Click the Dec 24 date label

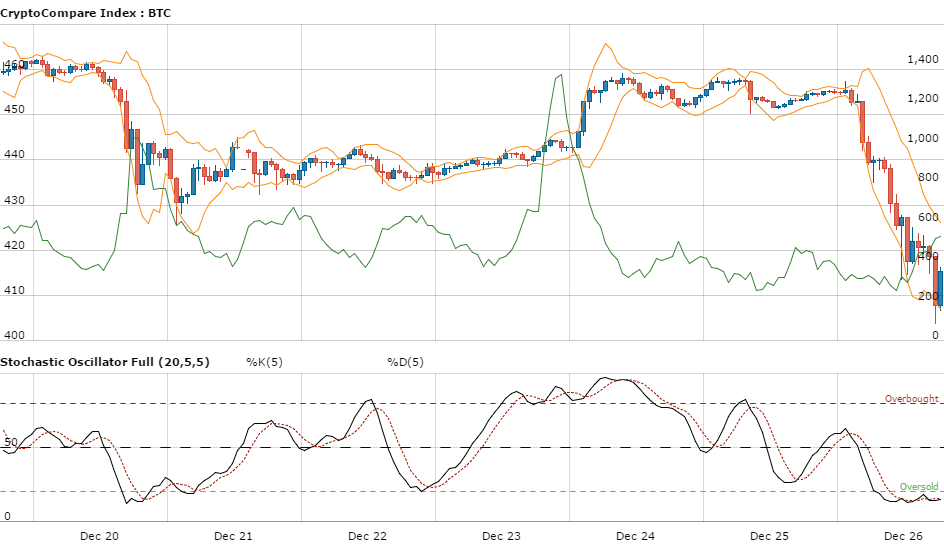[635, 536]
